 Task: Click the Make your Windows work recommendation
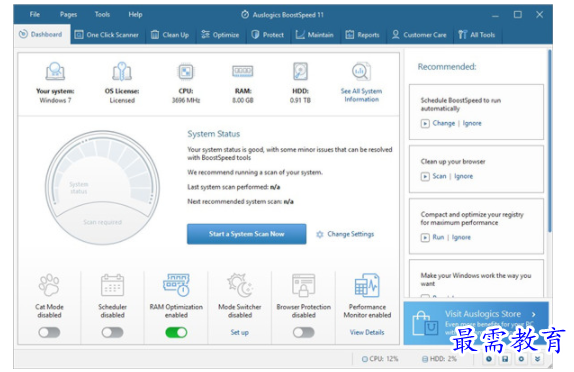476,279
